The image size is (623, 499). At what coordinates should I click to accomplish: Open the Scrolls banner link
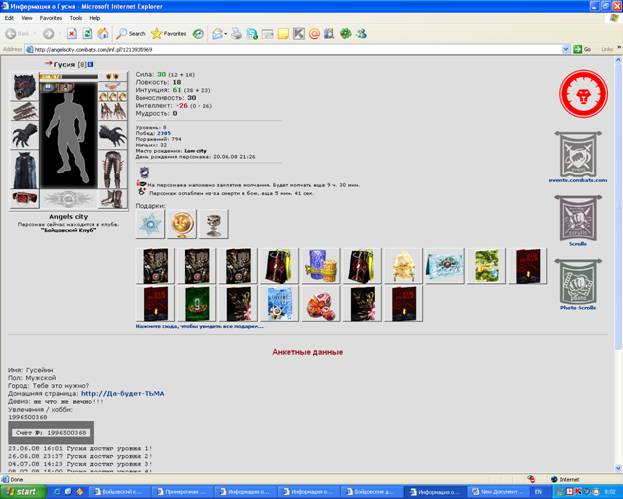578,220
